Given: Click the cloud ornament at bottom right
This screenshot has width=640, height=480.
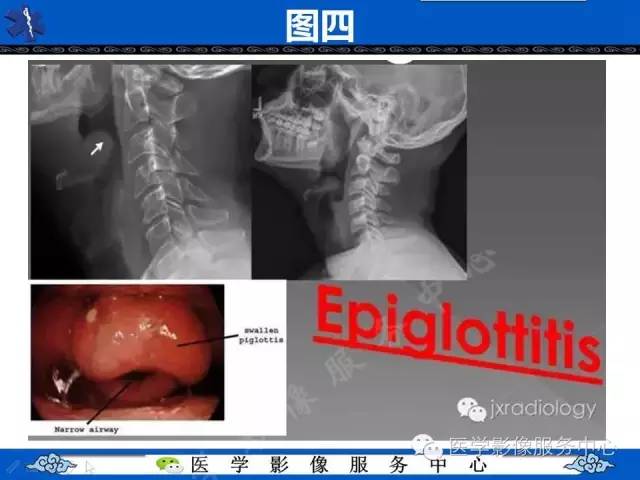Looking at the screenshot, I should [588, 464].
